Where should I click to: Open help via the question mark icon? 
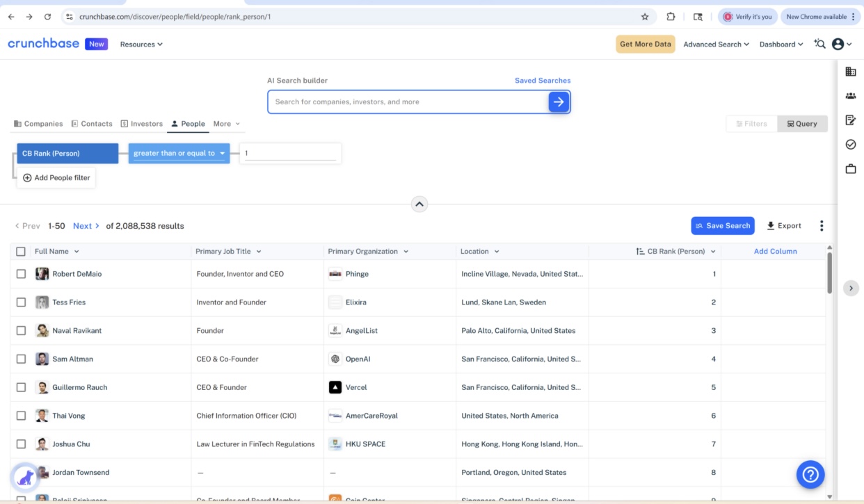click(x=810, y=475)
